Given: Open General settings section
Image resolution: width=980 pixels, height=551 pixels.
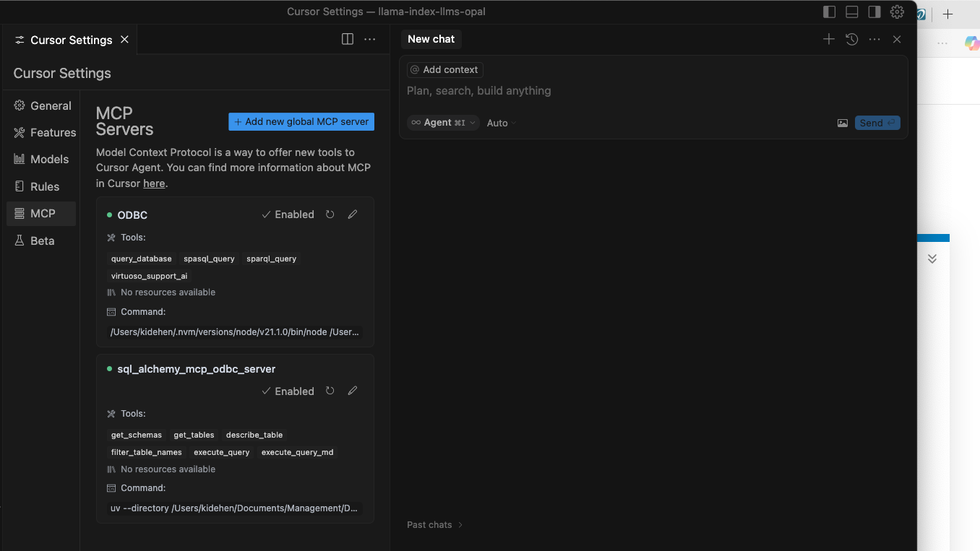Looking at the screenshot, I should coord(42,105).
